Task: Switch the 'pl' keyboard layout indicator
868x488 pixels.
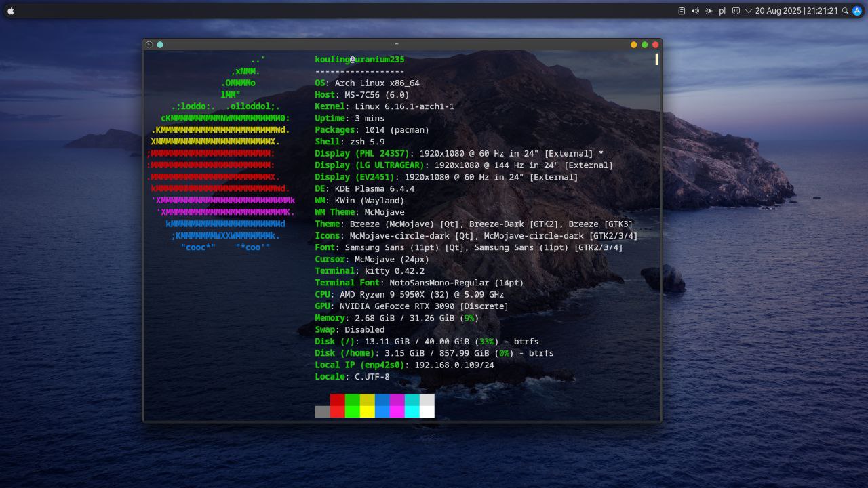Action: (722, 11)
